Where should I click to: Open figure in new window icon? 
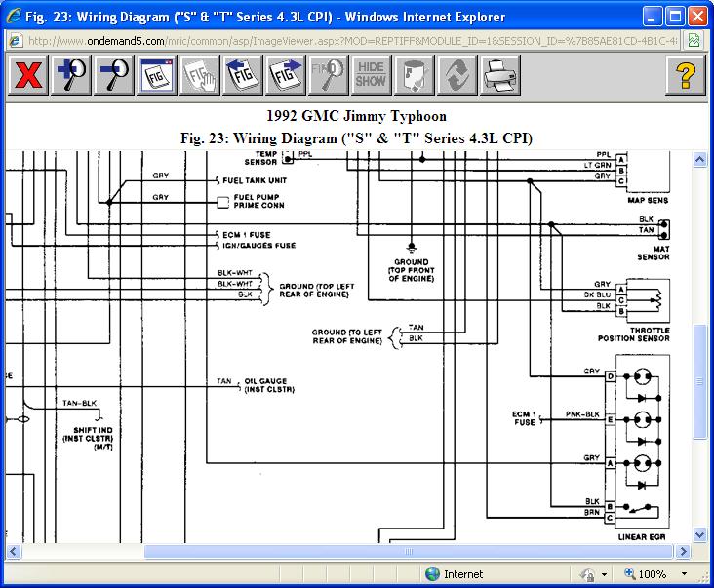[156, 76]
